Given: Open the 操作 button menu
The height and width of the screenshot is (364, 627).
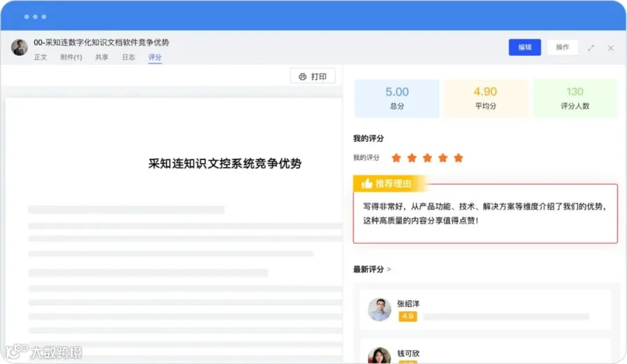Looking at the screenshot, I should [x=562, y=47].
